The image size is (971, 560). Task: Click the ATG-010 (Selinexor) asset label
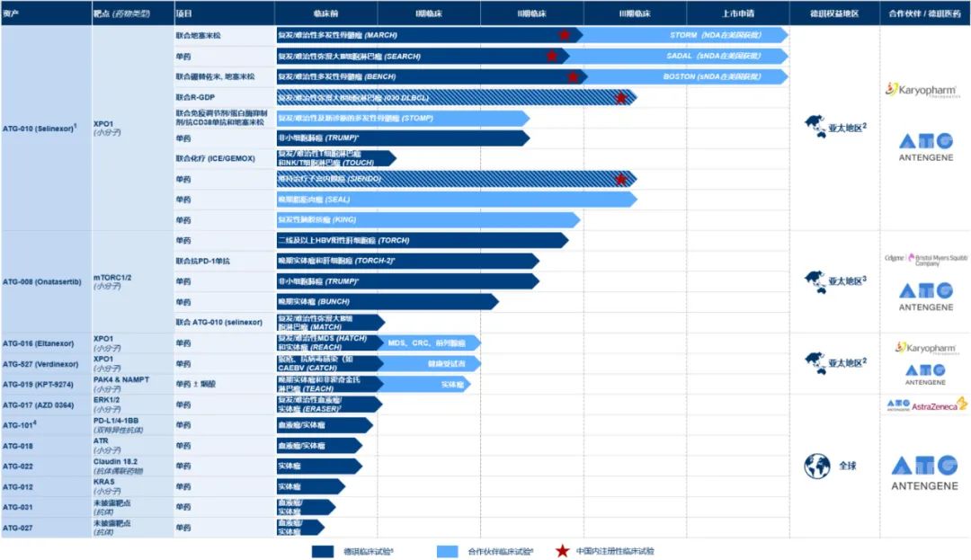point(39,128)
